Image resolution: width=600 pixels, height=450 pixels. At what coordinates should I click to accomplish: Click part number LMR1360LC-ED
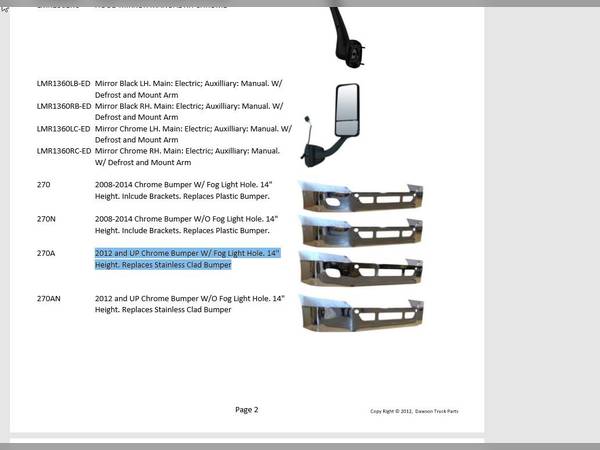coord(64,128)
